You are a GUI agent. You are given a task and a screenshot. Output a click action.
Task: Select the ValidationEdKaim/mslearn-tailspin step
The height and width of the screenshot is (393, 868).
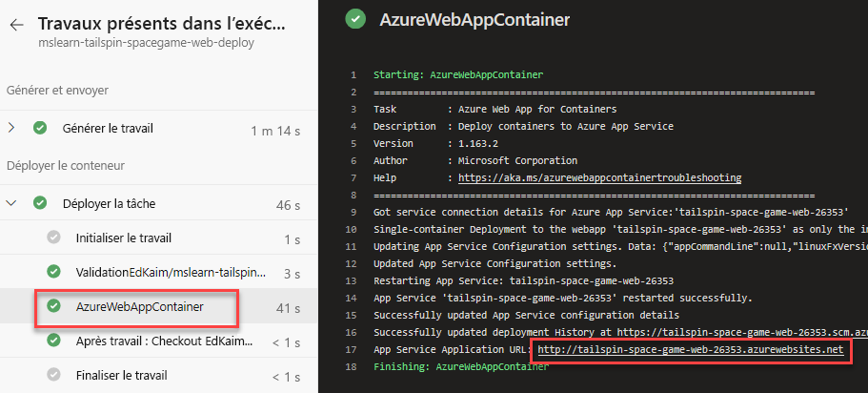point(159,272)
